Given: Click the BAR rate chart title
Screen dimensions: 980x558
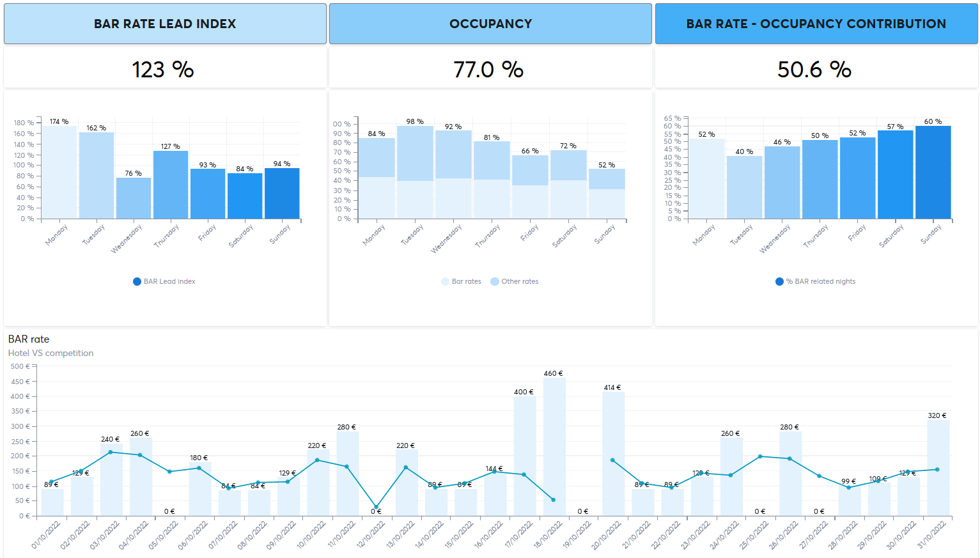Looking at the screenshot, I should [29, 339].
